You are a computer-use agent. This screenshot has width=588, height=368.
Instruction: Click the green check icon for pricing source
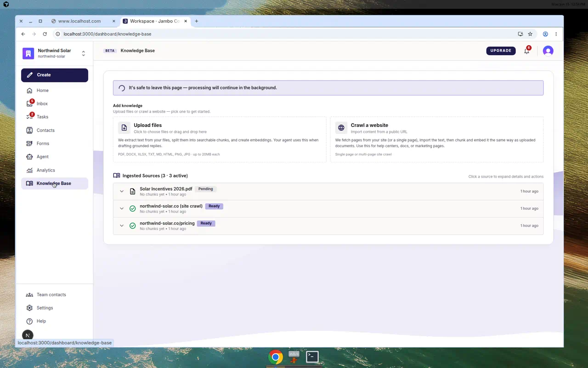[133, 226]
